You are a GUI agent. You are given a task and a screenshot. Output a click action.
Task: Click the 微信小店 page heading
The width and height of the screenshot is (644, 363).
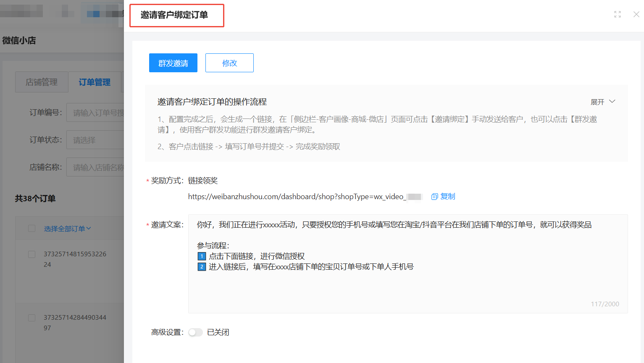(x=19, y=40)
